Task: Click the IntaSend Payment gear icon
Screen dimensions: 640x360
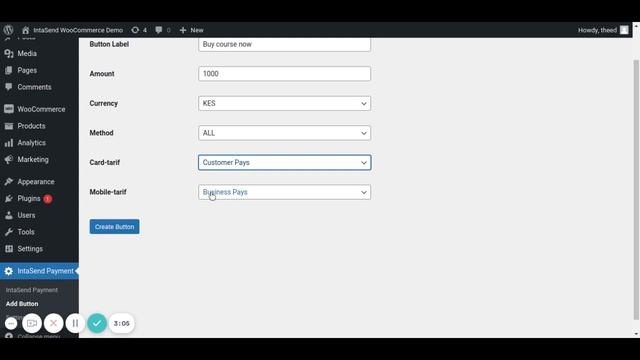Action: tap(9, 271)
